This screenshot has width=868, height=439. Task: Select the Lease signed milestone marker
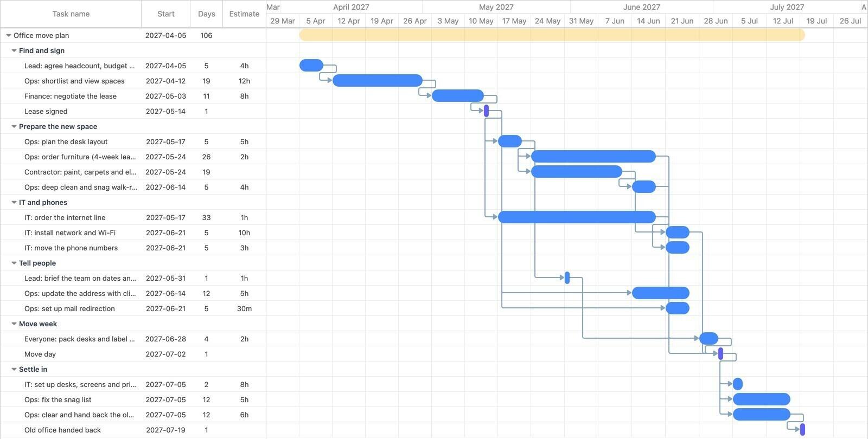point(487,111)
